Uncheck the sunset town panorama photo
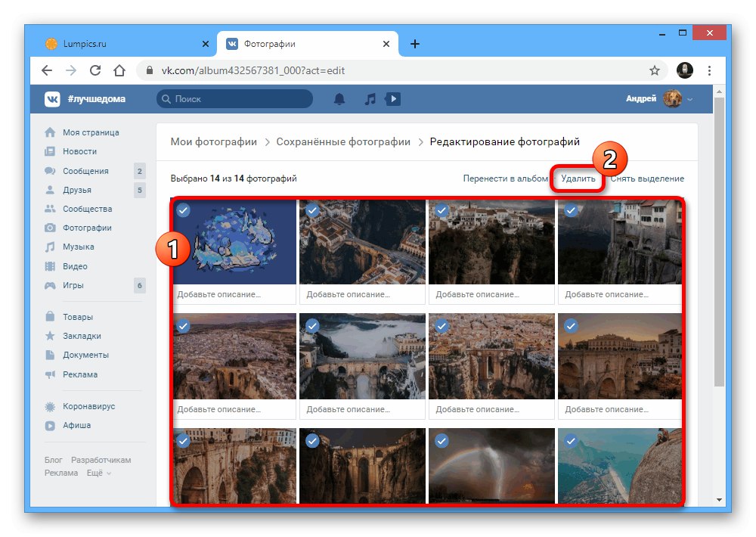Image resolution: width=756 pixels, height=537 pixels. pyautogui.click(x=183, y=326)
